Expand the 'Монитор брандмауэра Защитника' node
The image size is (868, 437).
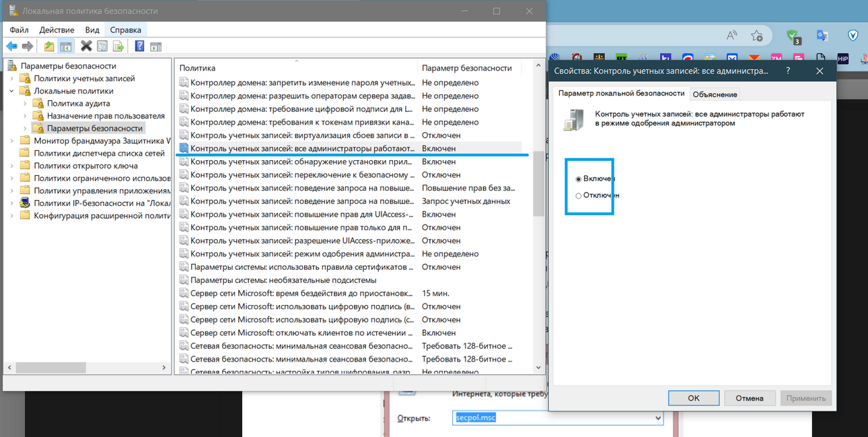[x=11, y=141]
